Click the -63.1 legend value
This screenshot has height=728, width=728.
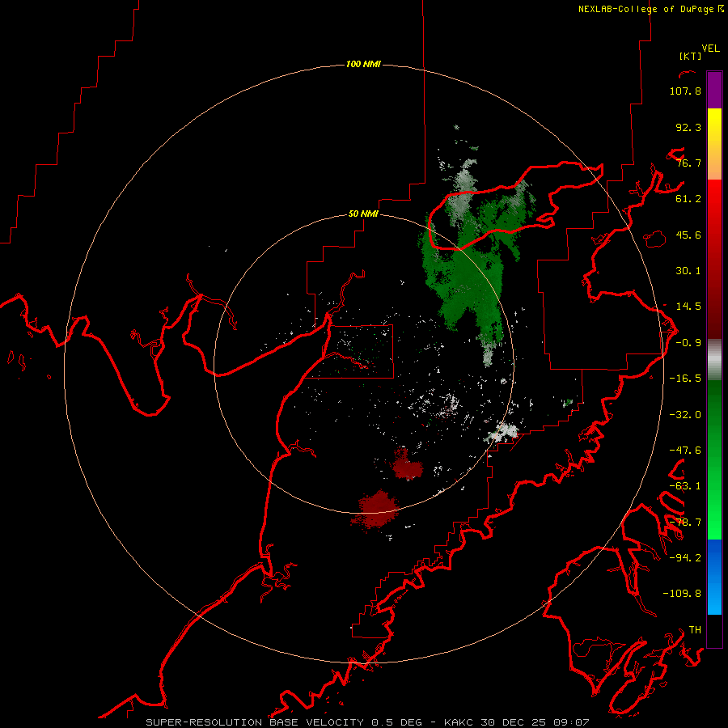(x=685, y=486)
